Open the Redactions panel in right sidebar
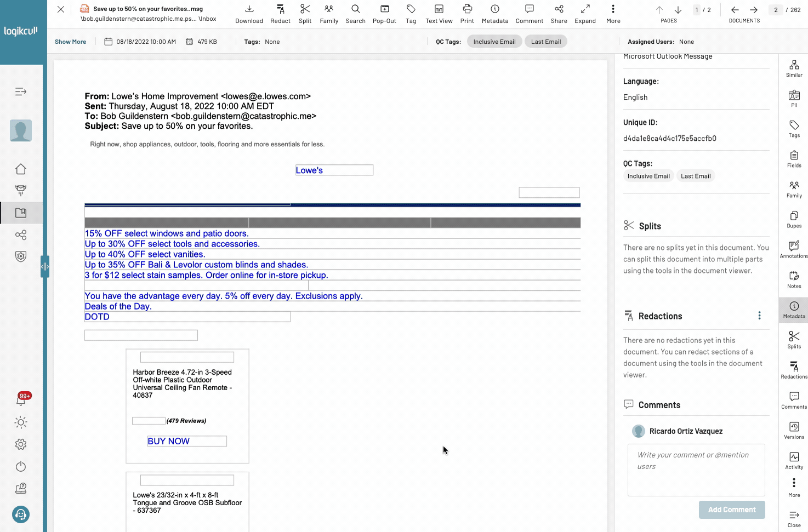This screenshot has width=808, height=532. (794, 370)
